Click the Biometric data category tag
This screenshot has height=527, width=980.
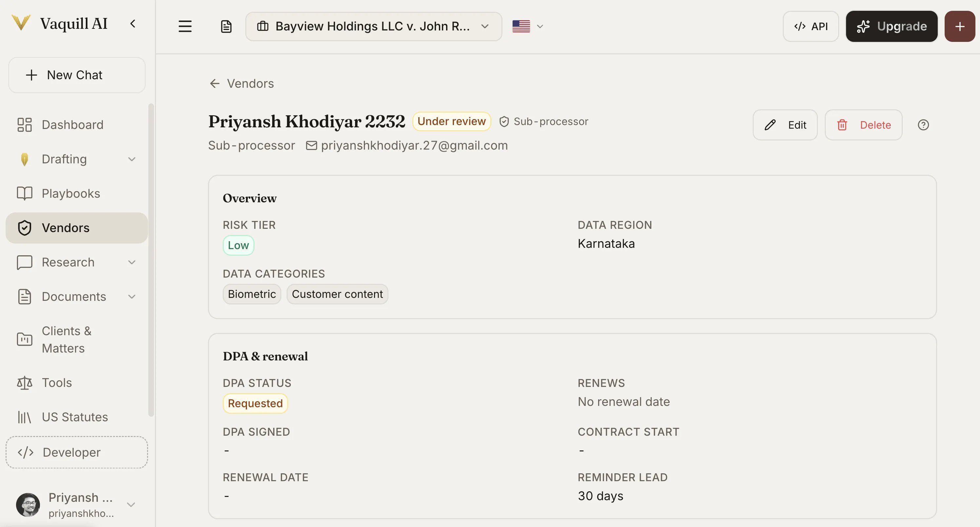(x=252, y=294)
